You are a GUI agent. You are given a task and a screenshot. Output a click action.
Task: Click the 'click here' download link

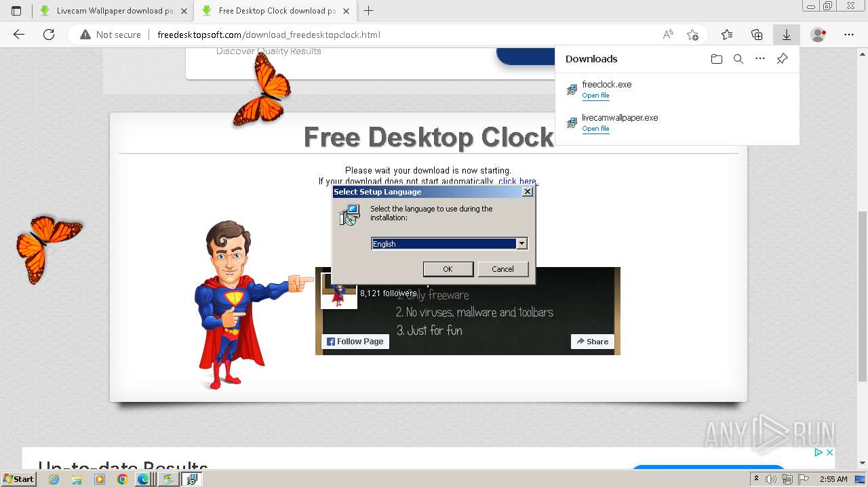517,181
